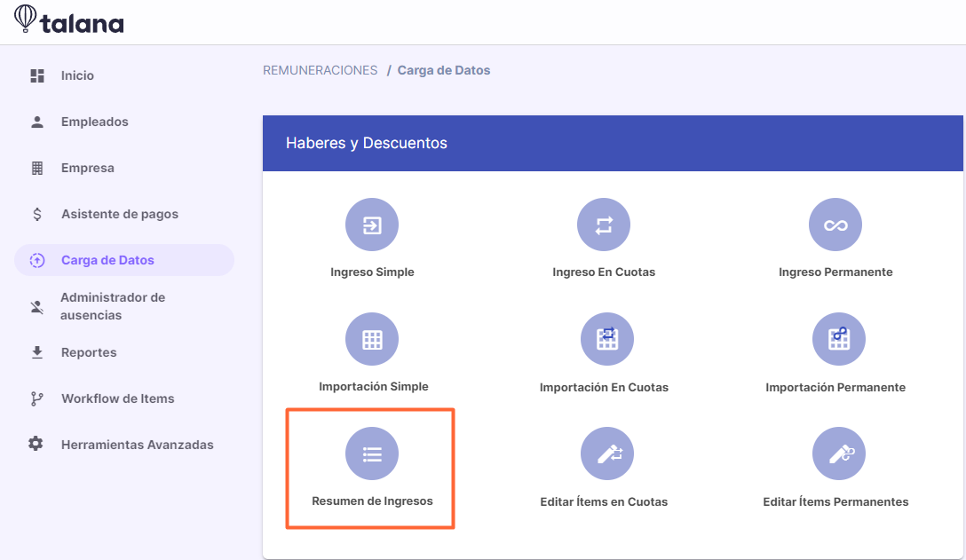
Task: Click the Editar Ítems en Cuotas label
Action: tap(604, 502)
